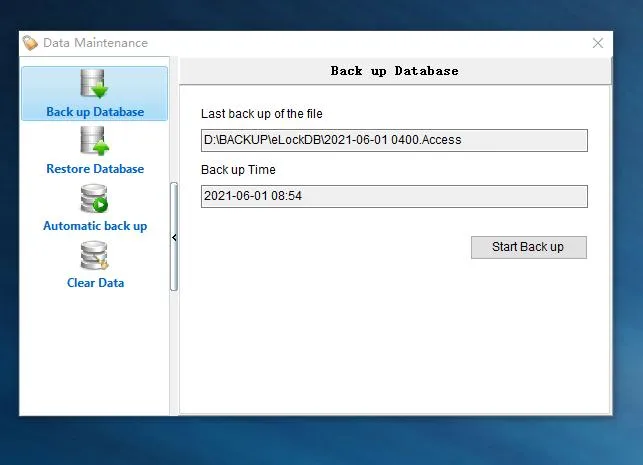
Task: Go to the 'Clear Data' text label
Action: coord(95,283)
